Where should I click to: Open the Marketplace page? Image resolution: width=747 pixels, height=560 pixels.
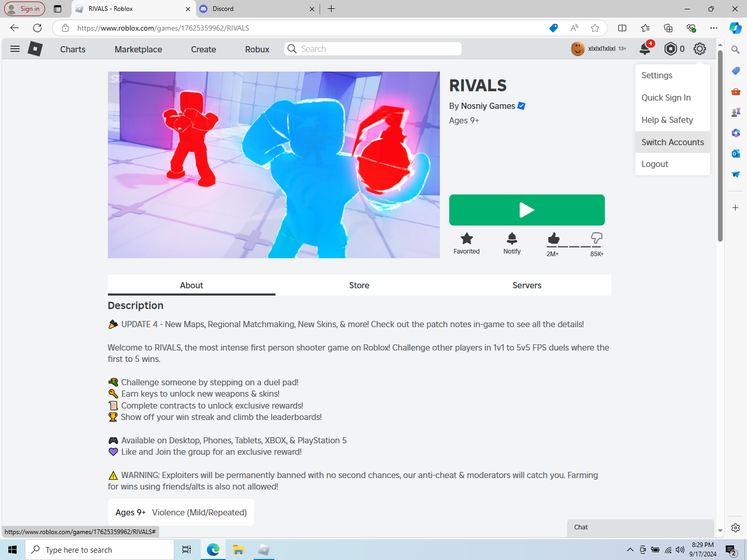pyautogui.click(x=139, y=49)
